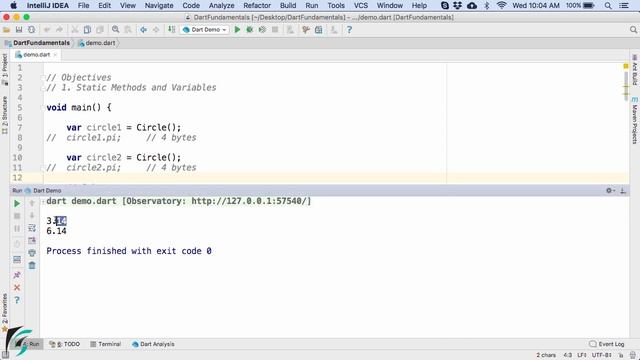Click the Redo arrow in the toolbar
Viewport: 640px width, 360px height.
point(59,30)
